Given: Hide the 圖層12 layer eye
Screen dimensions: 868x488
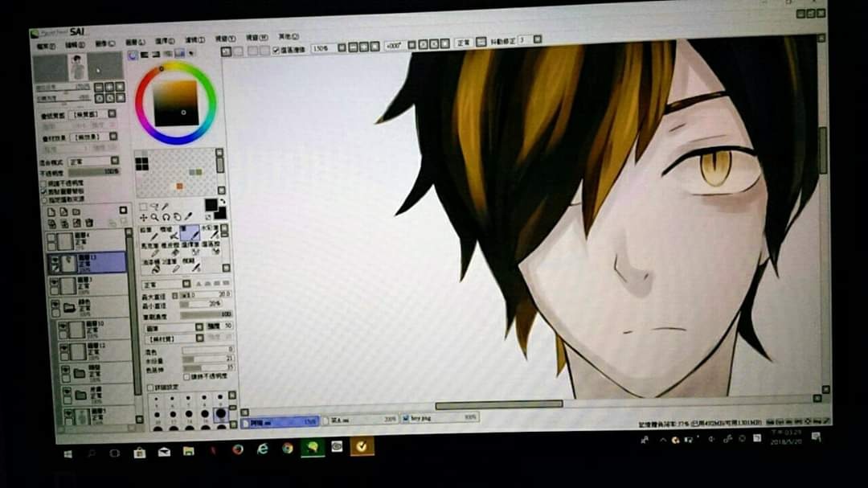Looking at the screenshot, I should coord(64,348).
